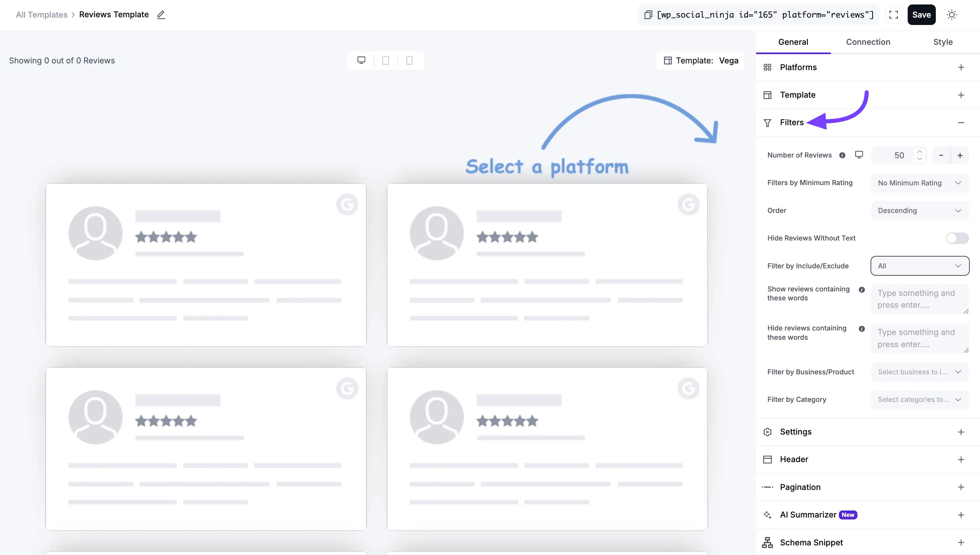
Task: Click the Show reviews containing text field
Action: tap(919, 299)
